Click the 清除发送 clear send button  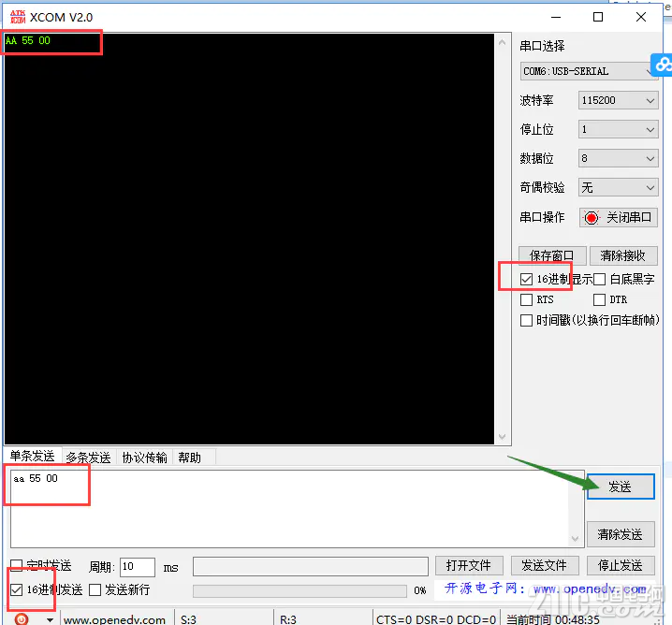[621, 534]
